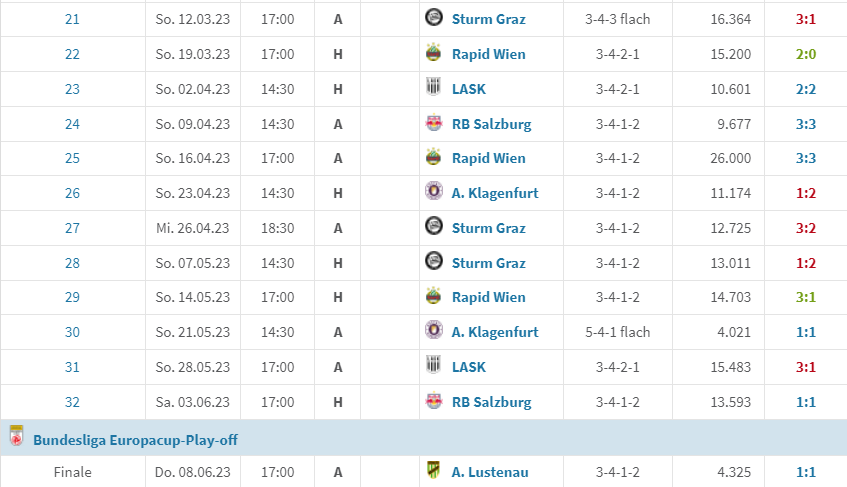Screen dimensions: 847x487
Task: Open Sturm Graz team link on 07.05.23
Action: coord(488,263)
